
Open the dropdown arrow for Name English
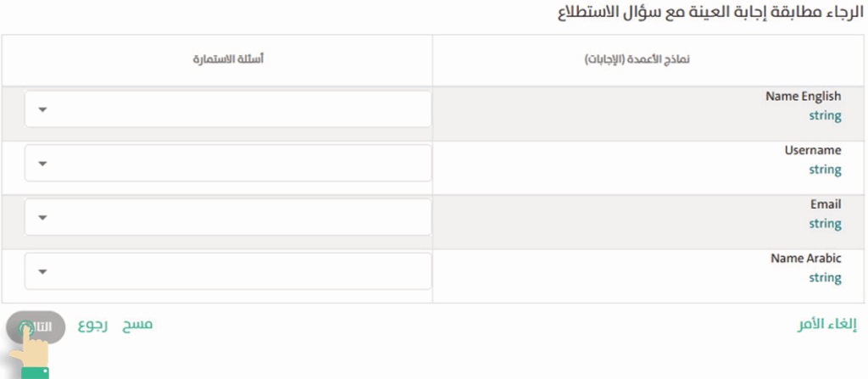pyautogui.click(x=42, y=109)
